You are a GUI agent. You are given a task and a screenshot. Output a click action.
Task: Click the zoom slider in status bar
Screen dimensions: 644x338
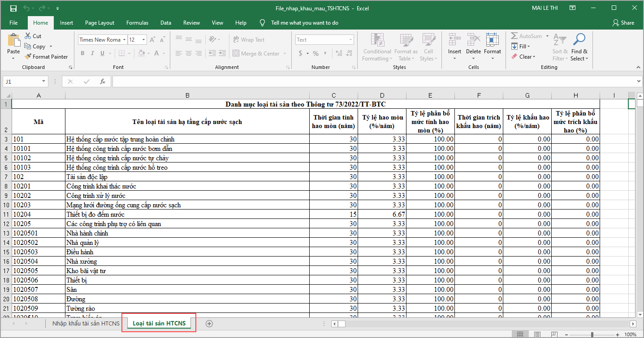click(x=592, y=334)
